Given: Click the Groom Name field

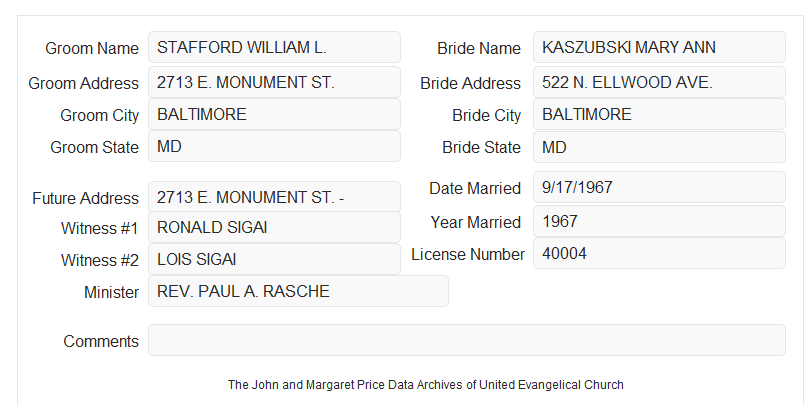Looking at the screenshot, I should 274,47.
